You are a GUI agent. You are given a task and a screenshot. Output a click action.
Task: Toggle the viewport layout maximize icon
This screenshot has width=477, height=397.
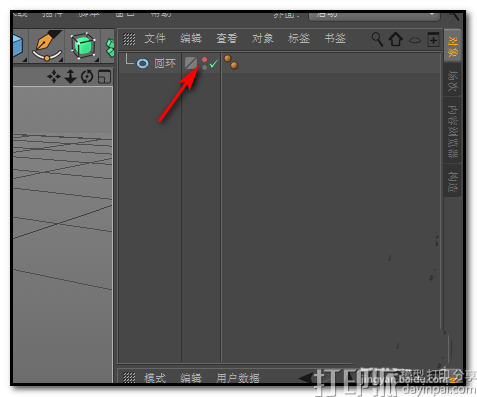[104, 77]
